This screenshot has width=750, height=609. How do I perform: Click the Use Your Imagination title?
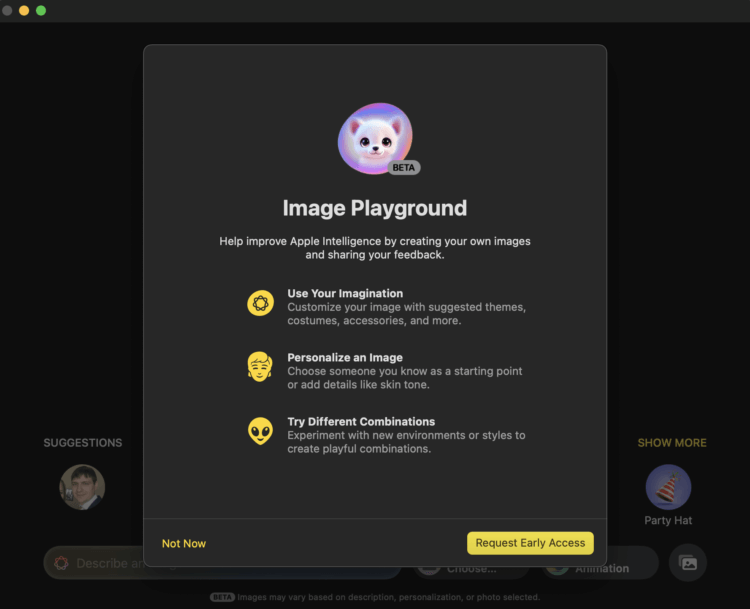[x=345, y=293]
